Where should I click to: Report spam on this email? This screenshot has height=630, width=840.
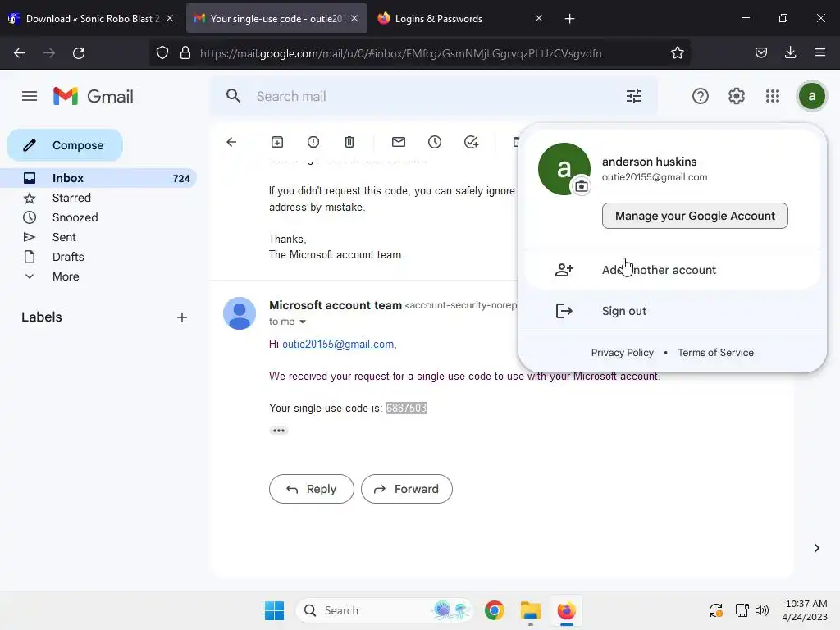313,142
